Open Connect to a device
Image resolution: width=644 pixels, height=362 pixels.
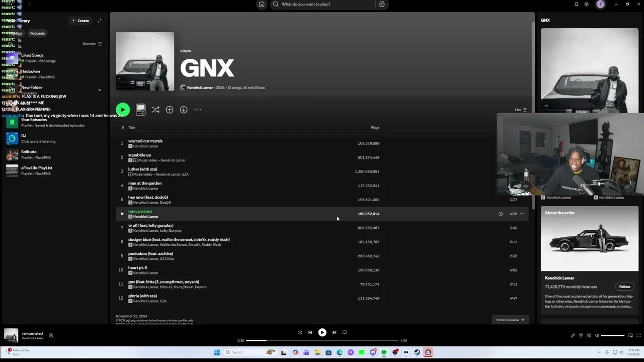click(589, 335)
